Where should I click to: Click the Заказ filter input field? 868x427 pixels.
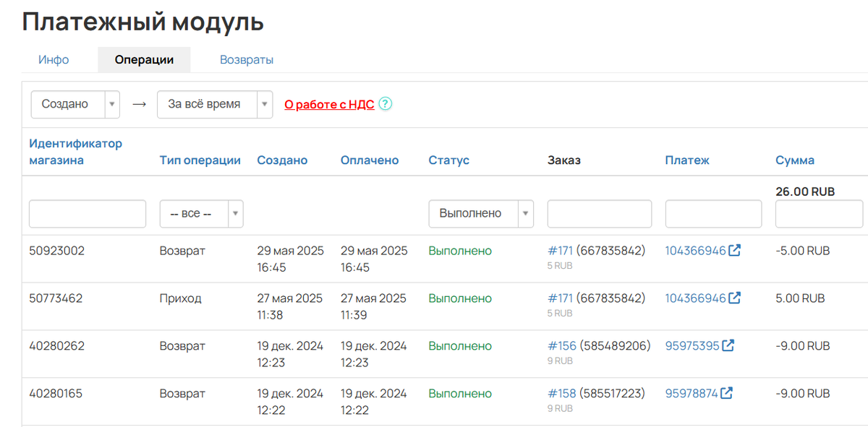[599, 214]
